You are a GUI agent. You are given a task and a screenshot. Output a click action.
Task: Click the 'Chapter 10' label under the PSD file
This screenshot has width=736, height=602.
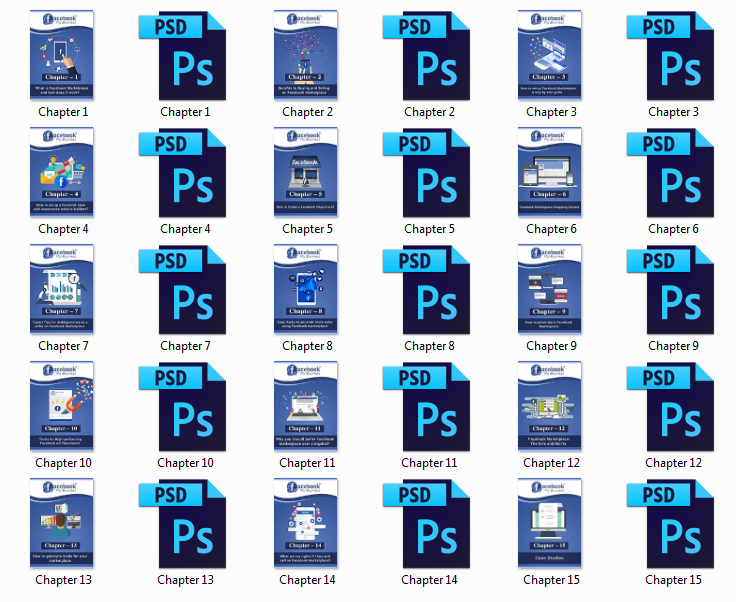pos(185,463)
